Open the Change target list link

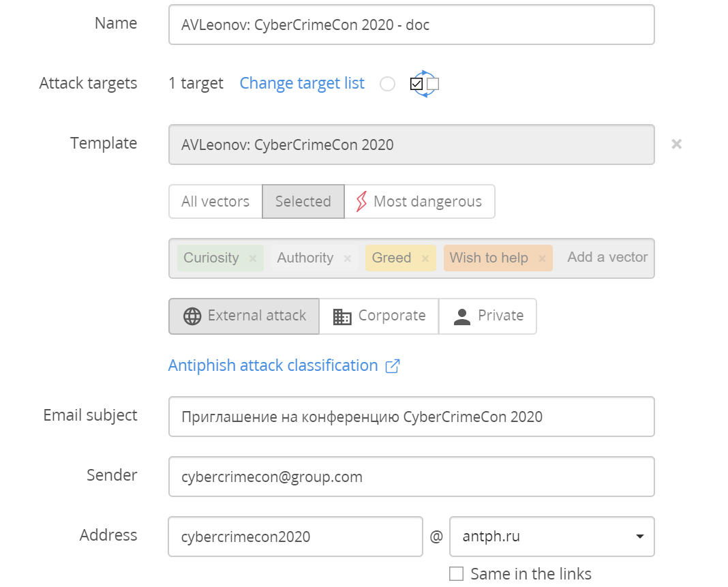(x=302, y=83)
